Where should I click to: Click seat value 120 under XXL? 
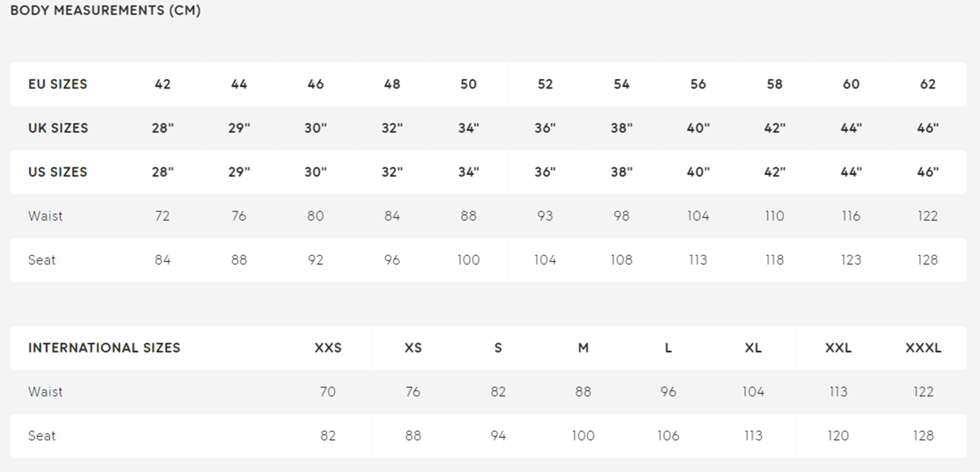838,436
